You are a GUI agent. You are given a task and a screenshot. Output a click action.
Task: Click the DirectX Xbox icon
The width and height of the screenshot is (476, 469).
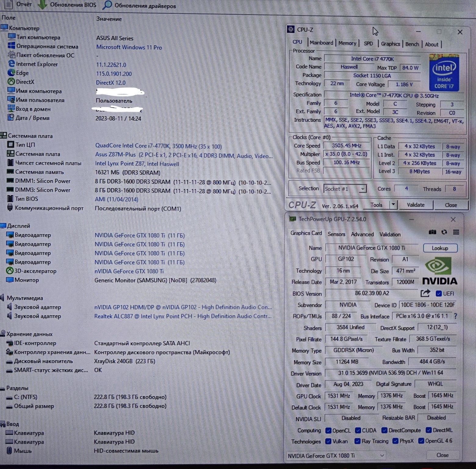pos(11,82)
